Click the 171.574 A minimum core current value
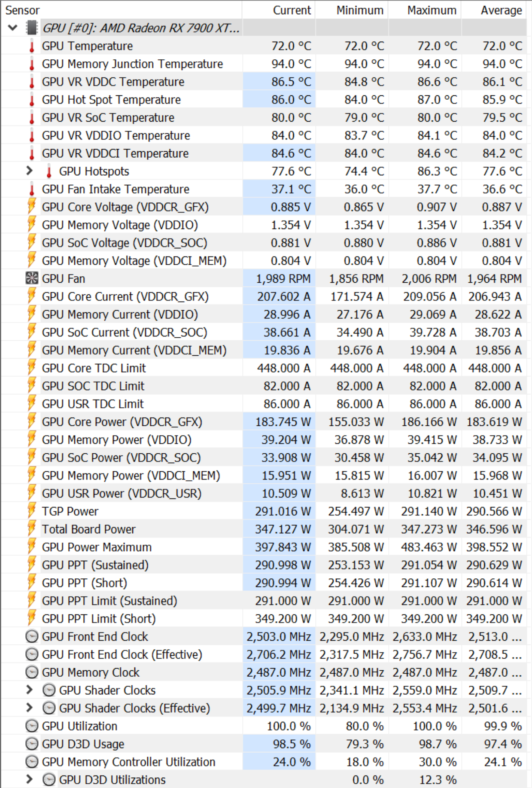The image size is (532, 788). click(x=357, y=296)
